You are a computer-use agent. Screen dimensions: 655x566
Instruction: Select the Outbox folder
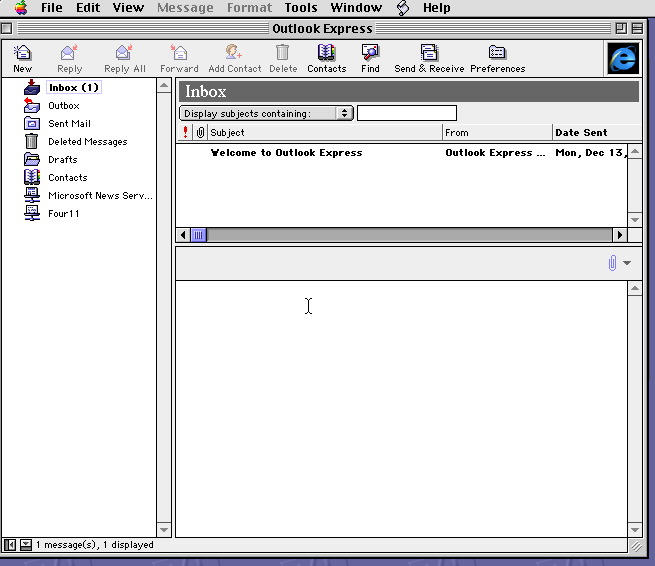click(x=63, y=106)
